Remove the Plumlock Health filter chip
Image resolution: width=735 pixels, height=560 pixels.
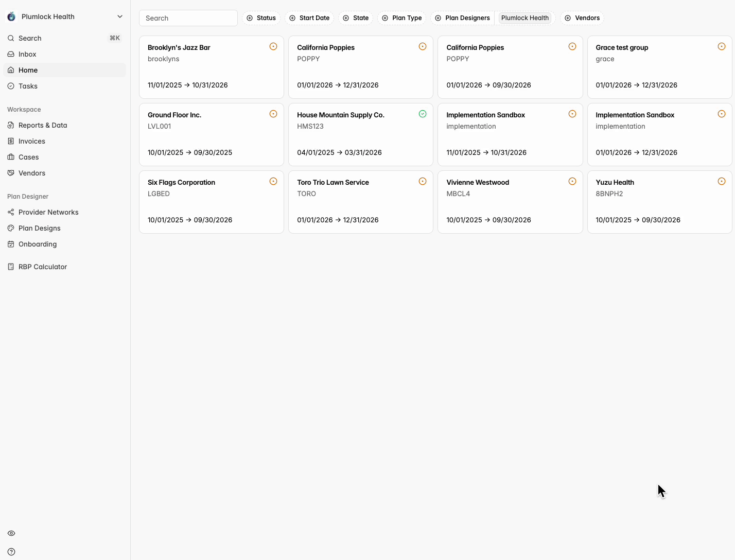click(524, 18)
